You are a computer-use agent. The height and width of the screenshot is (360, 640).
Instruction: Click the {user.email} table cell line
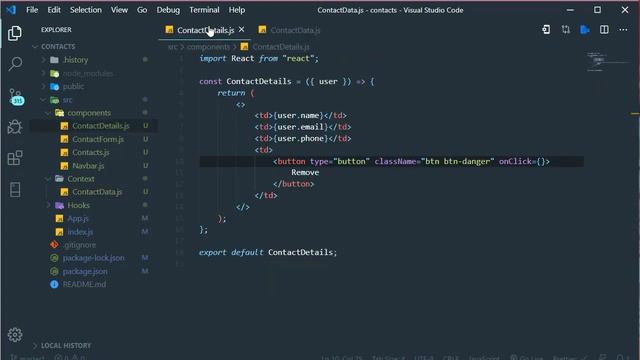303,127
